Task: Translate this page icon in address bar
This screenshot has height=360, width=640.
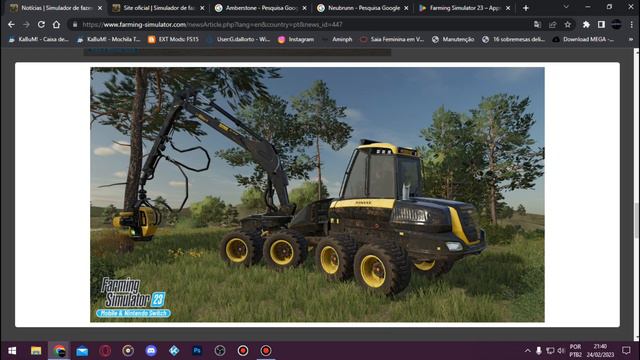Action: click(x=537, y=24)
